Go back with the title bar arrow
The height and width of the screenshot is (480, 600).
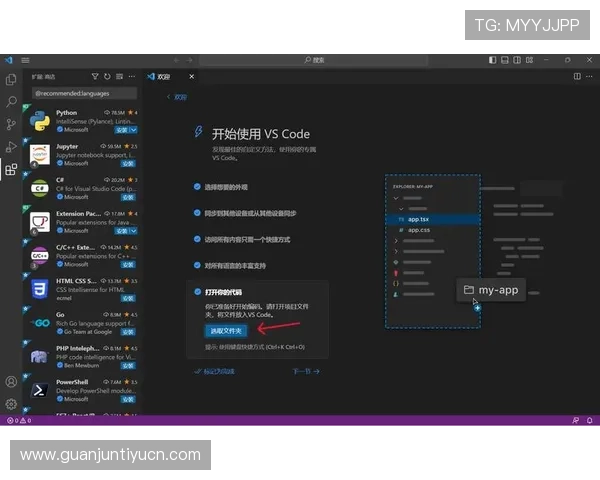click(176, 60)
